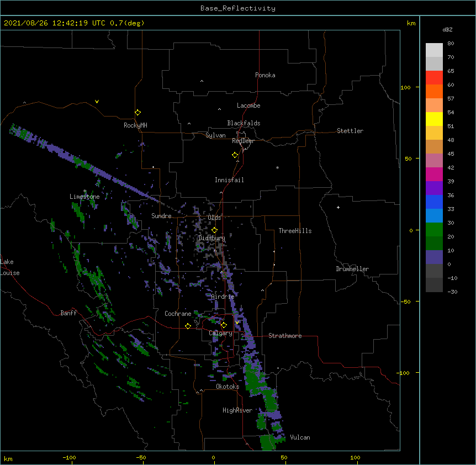Click the Innisfail city label
Image resolution: width=476 pixels, height=465 pixels.
tap(229, 180)
